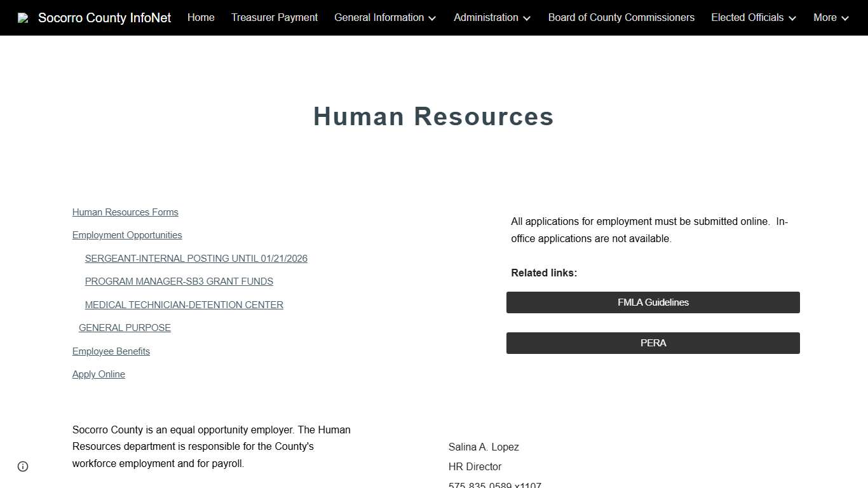Open the More navigation dropdown
Viewport: 868px width, 488px height.
tap(830, 18)
